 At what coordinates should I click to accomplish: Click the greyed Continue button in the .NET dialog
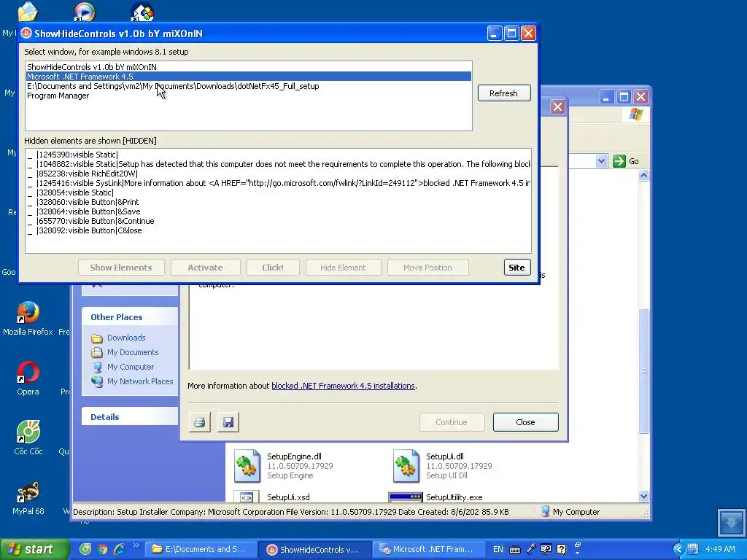[452, 422]
